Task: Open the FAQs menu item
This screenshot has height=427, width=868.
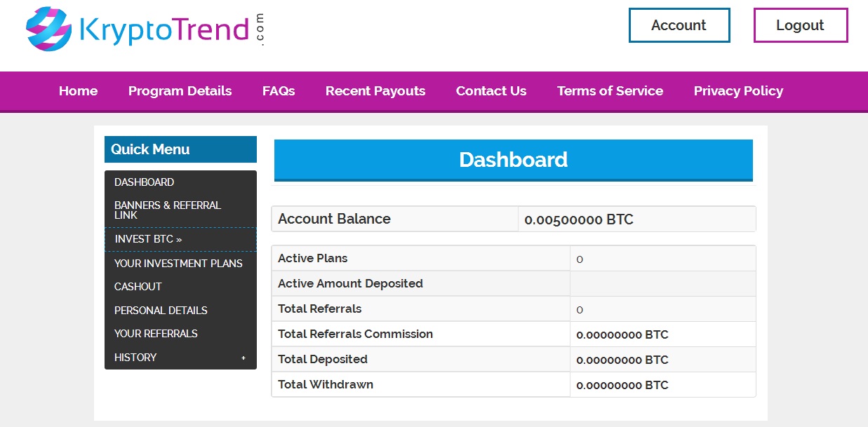Action: coord(279,91)
